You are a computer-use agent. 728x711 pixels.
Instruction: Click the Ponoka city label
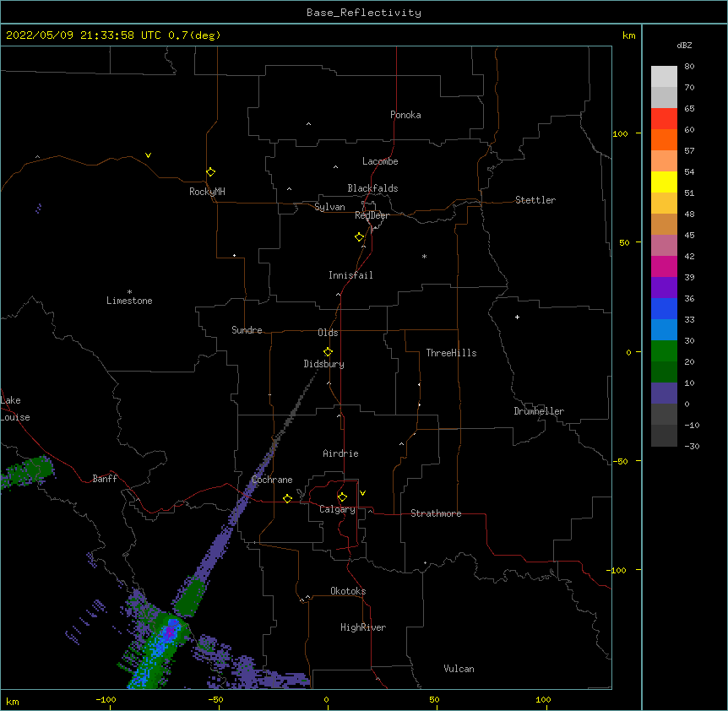click(405, 115)
